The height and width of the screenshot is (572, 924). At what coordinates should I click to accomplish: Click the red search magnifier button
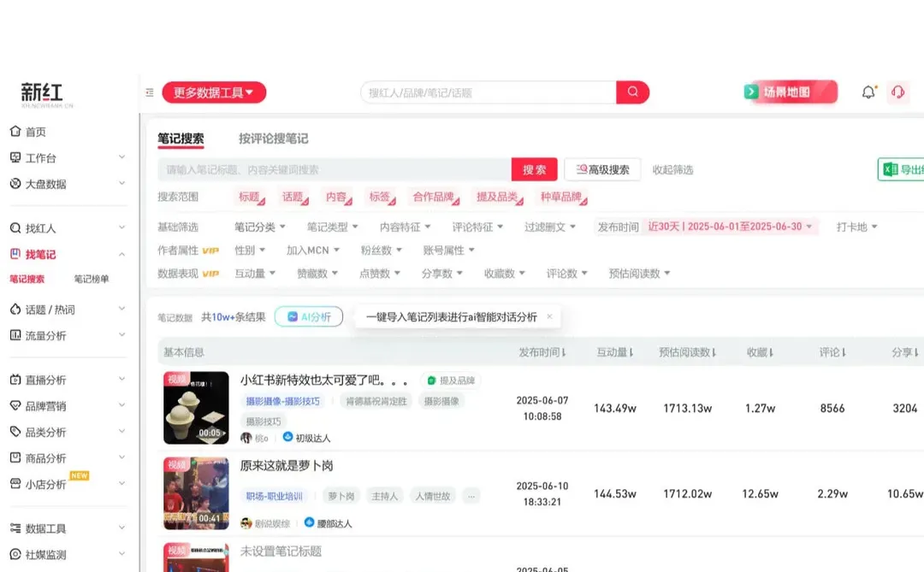[632, 91]
